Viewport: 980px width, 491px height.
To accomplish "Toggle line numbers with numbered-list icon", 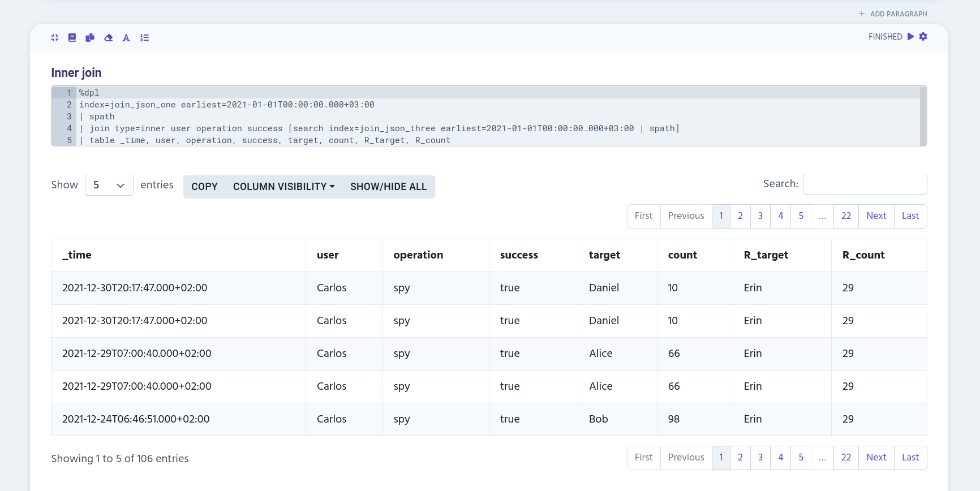I will [x=145, y=37].
